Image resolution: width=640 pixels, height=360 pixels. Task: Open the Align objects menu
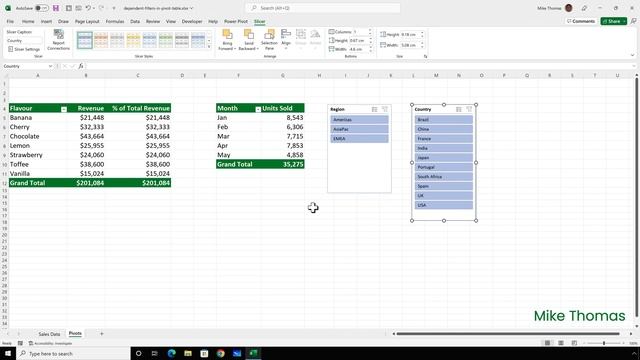286,40
